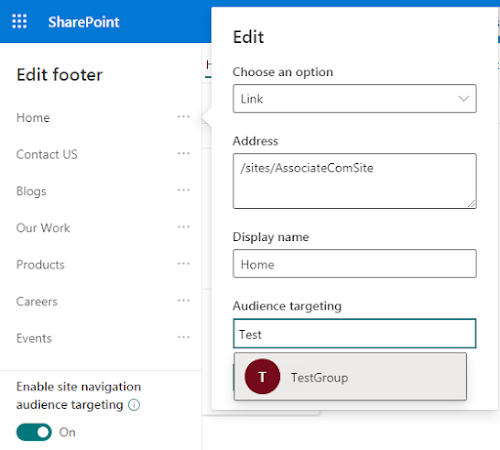Click into the Address text field

click(x=355, y=181)
